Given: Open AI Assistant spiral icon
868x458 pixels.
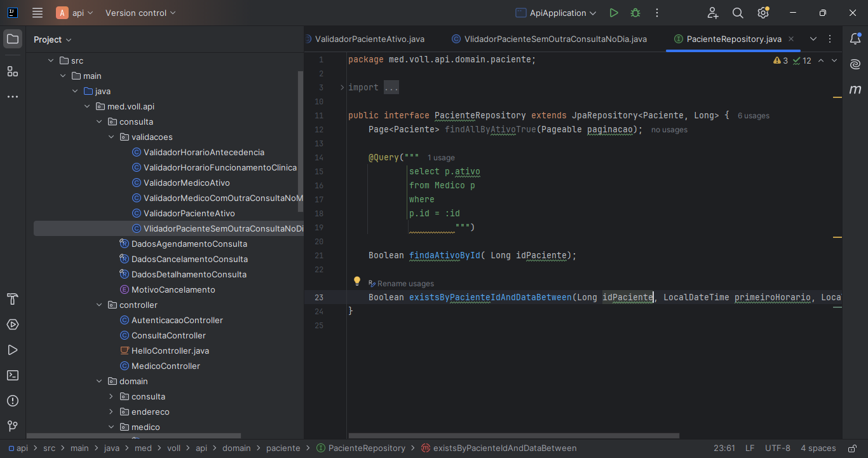Looking at the screenshot, I should 855,64.
